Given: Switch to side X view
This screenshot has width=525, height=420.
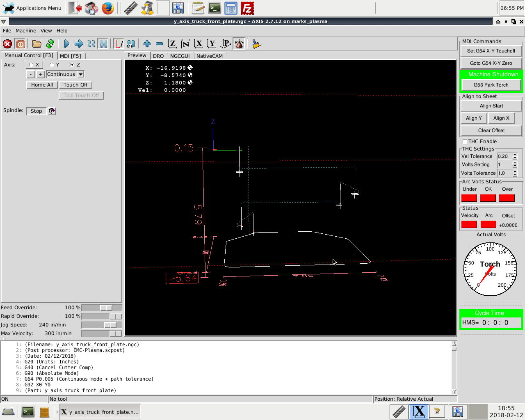Looking at the screenshot, I should point(199,44).
